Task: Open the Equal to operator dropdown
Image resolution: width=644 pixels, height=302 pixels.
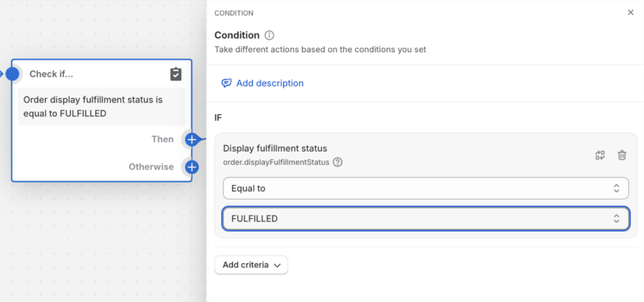Action: point(426,188)
